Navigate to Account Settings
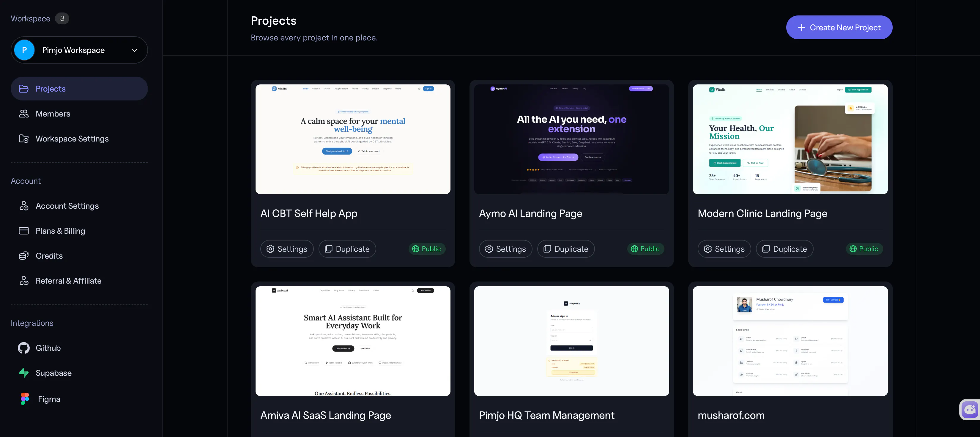Viewport: 980px width, 437px height. tap(79, 206)
